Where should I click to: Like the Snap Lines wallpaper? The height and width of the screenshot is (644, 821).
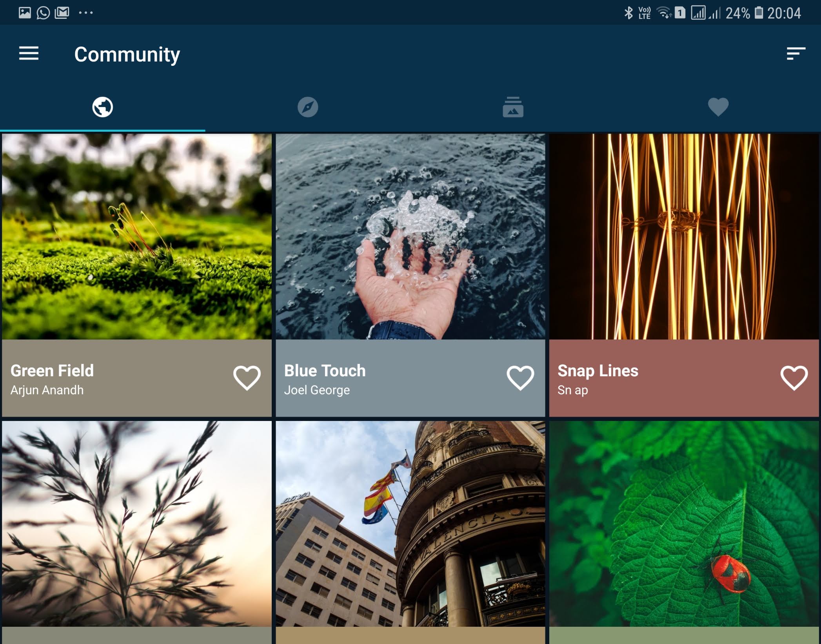(x=794, y=378)
